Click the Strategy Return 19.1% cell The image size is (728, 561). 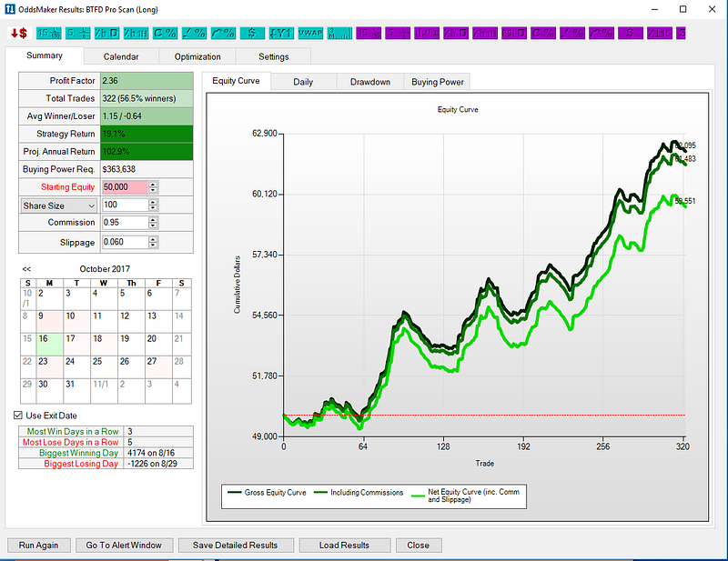[147, 134]
